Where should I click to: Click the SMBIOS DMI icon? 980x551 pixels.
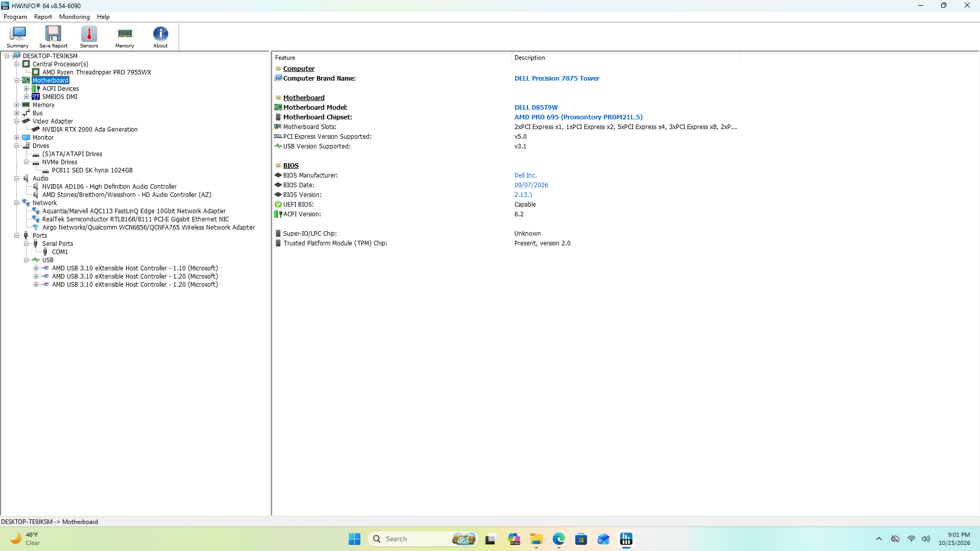36,97
